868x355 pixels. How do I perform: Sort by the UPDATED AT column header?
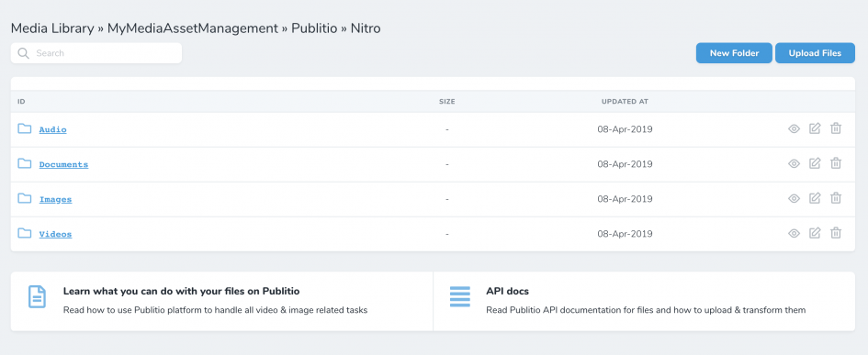click(625, 102)
